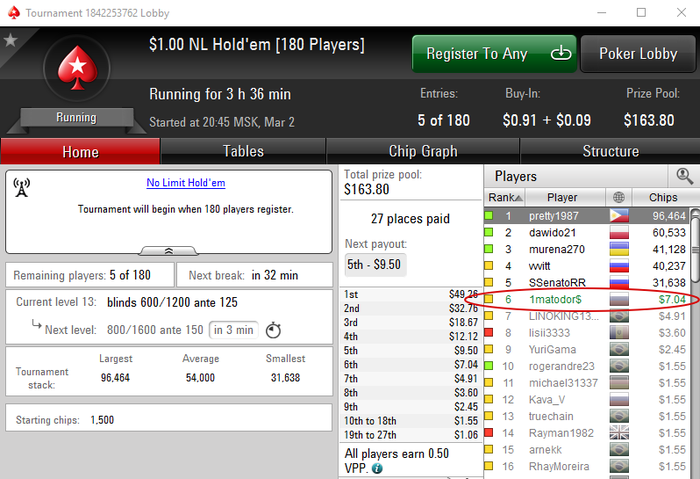Screen dimensions: 700x479
Task: Click the PokerStars spade logo
Action: [77, 68]
